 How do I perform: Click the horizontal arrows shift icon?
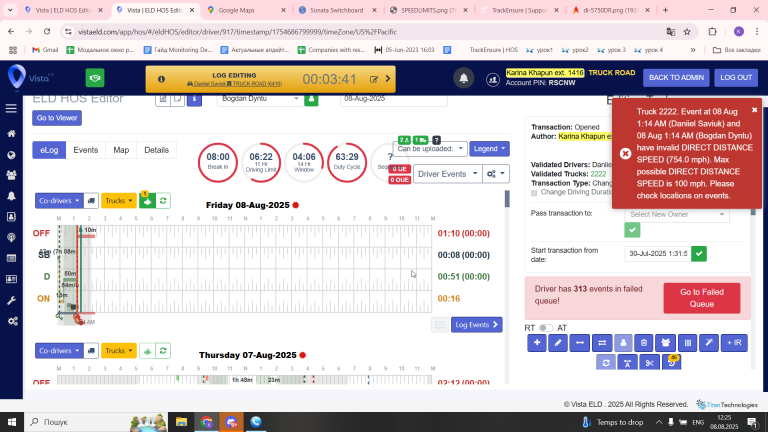point(579,343)
